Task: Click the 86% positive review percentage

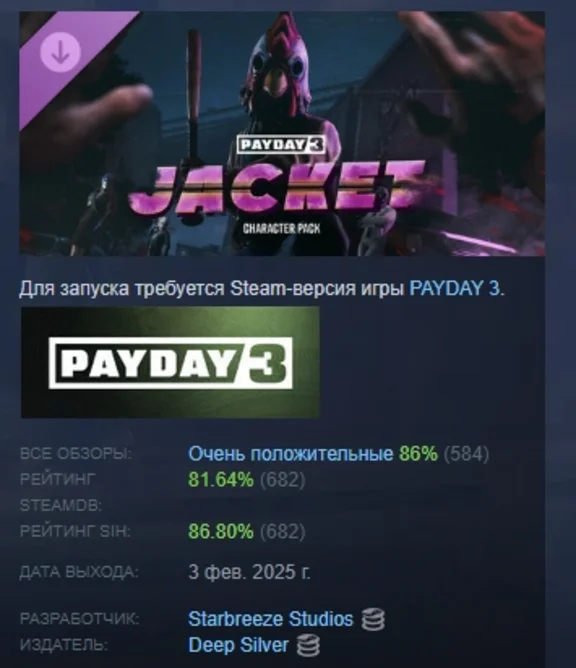Action: click(418, 454)
